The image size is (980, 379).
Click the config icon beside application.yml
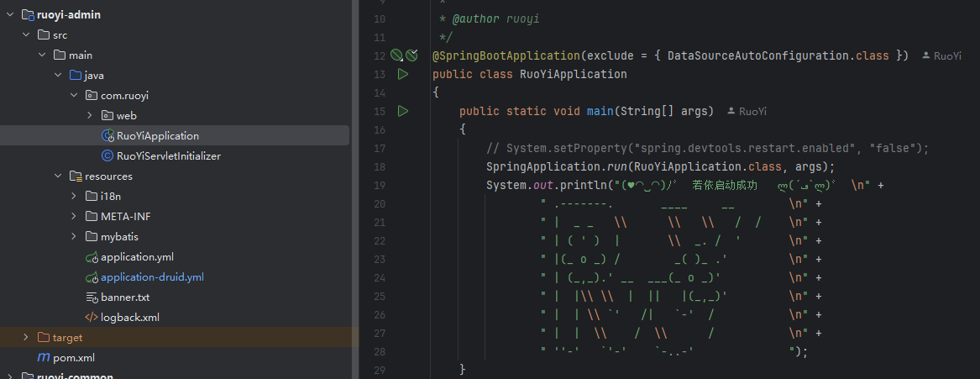[x=92, y=256]
